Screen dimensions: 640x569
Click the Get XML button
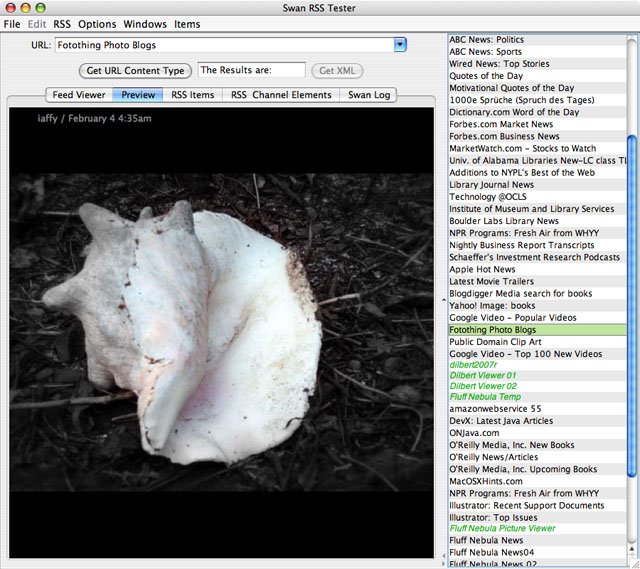337,70
